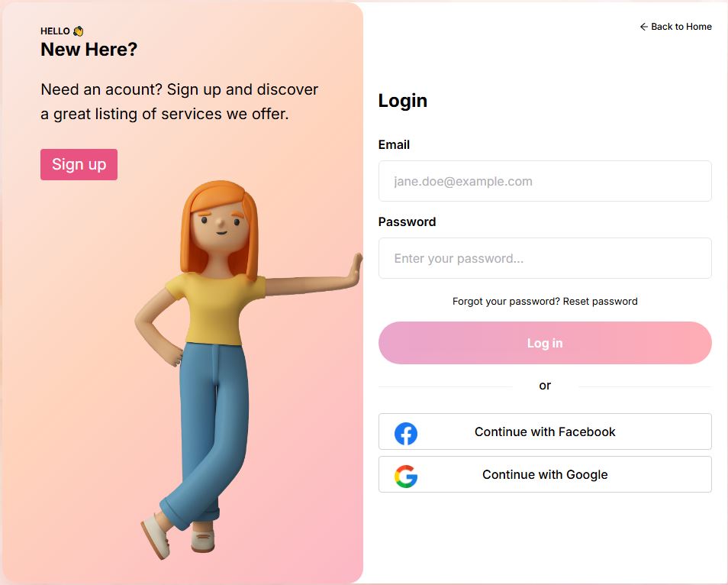Click the New Here? heading
The width and height of the screenshot is (728, 585).
[89, 50]
